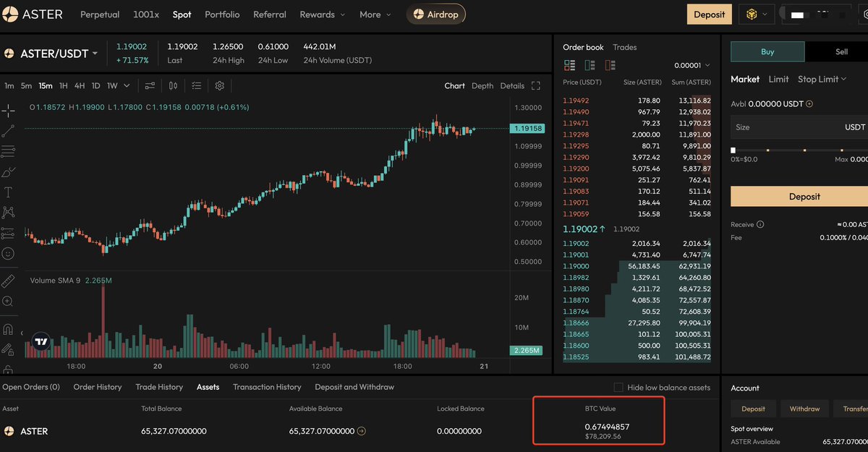Click ask price 1.19298 in order book
The width and height of the screenshot is (868, 452).
[x=576, y=135]
